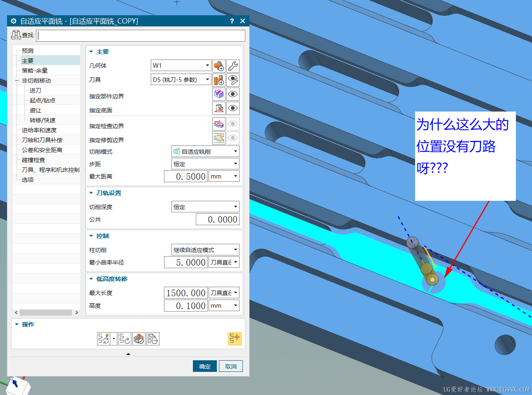Select 避让 in the navigation tree
532x395 pixels.
click(36, 110)
